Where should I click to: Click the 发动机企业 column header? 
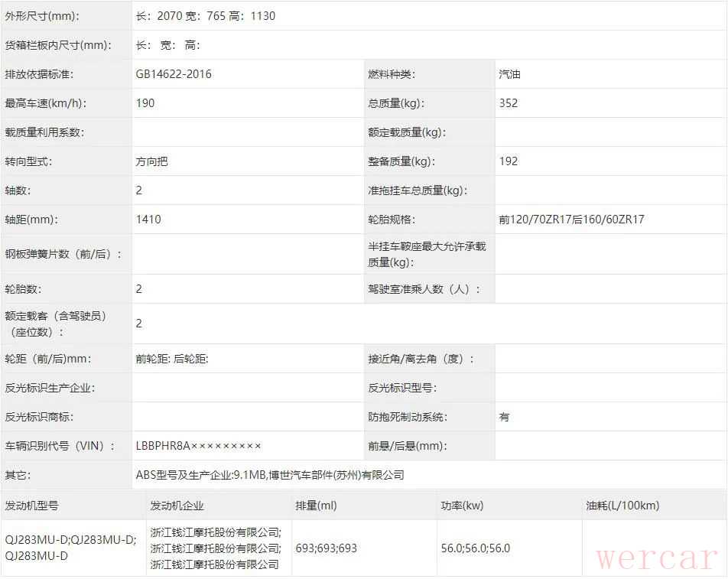click(177, 506)
